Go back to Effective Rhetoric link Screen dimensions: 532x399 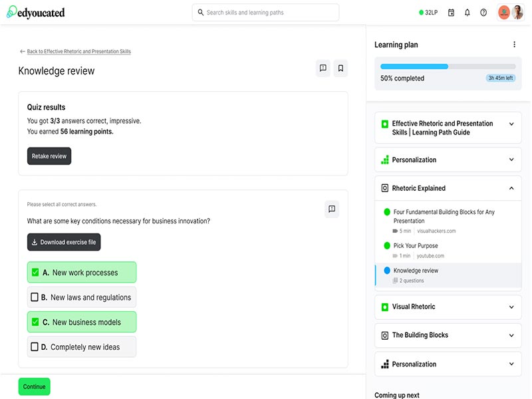[78, 51]
